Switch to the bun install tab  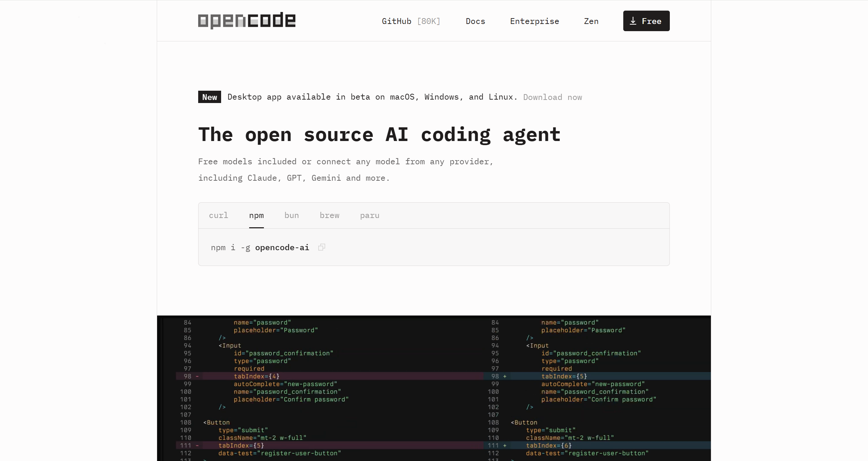point(292,215)
